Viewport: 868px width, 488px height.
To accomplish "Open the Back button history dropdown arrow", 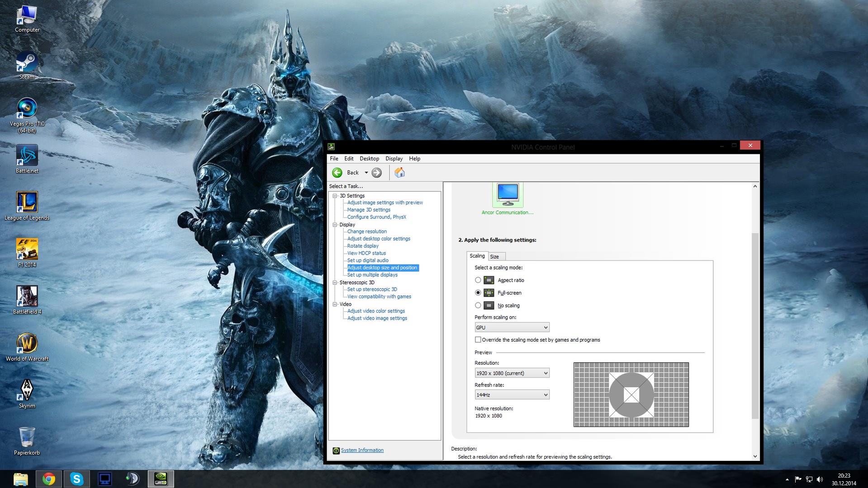I will (366, 173).
